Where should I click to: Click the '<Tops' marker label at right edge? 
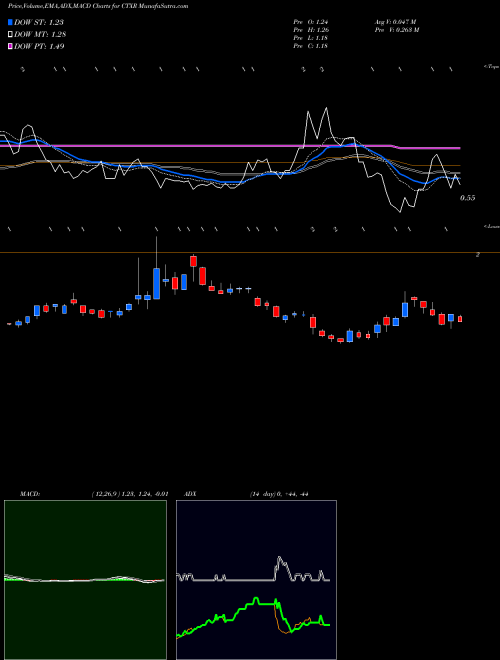coord(492,67)
